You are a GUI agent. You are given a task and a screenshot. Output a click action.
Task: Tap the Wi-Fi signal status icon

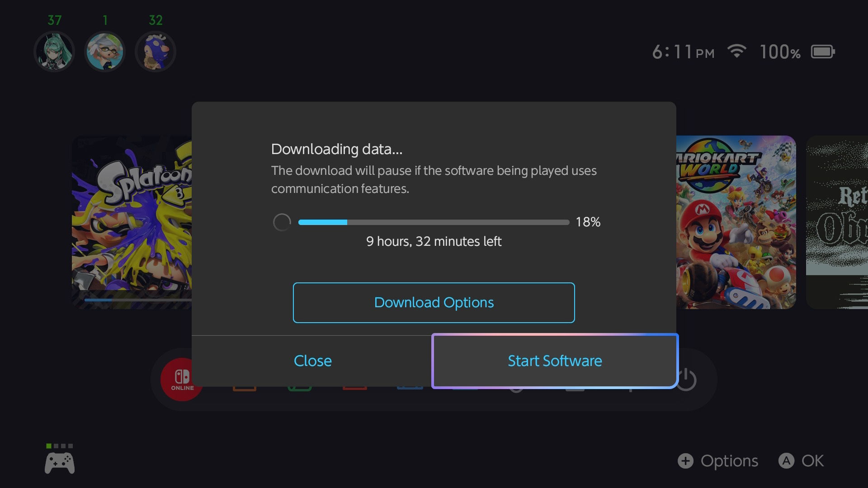point(736,52)
